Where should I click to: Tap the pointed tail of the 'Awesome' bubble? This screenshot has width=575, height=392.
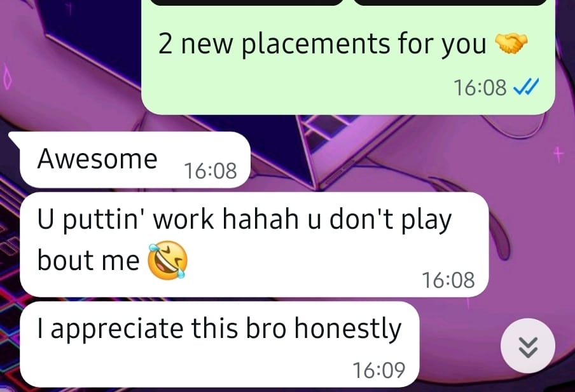point(15,137)
